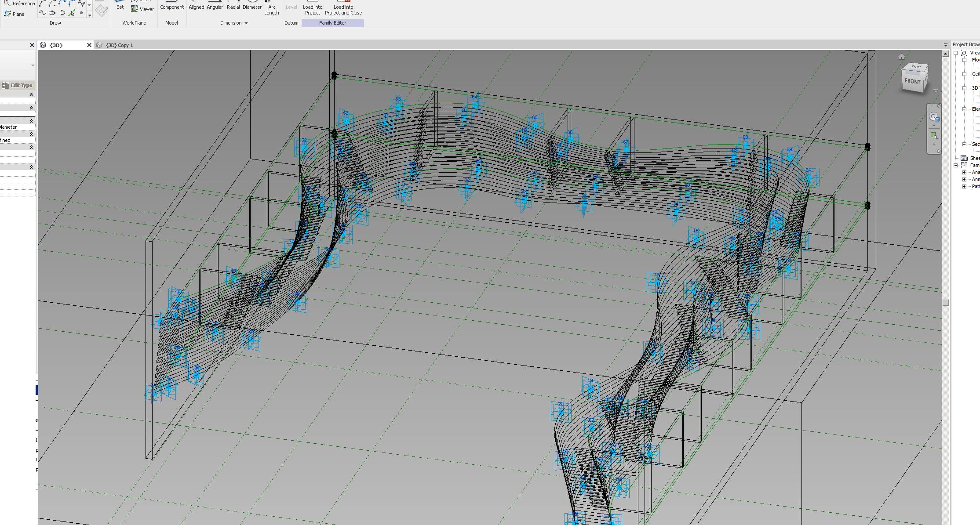The image size is (980, 525).
Task: Open the Zoom options dropdown arrow
Action: click(x=934, y=144)
